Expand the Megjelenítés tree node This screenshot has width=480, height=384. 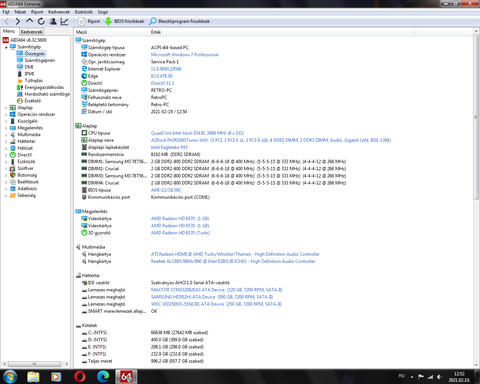click(x=6, y=128)
